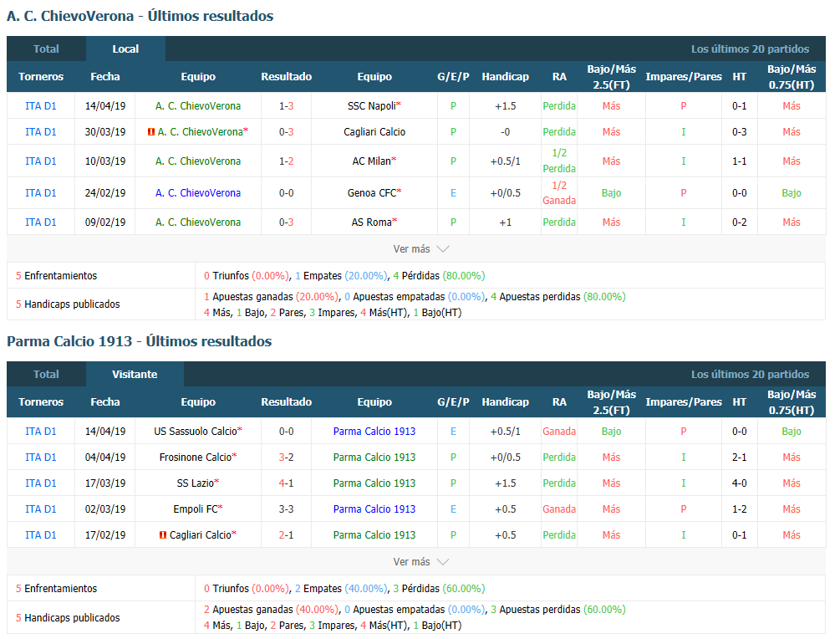
Task: Click handicap +0.5/1 in AC Milan row
Action: tap(505, 161)
